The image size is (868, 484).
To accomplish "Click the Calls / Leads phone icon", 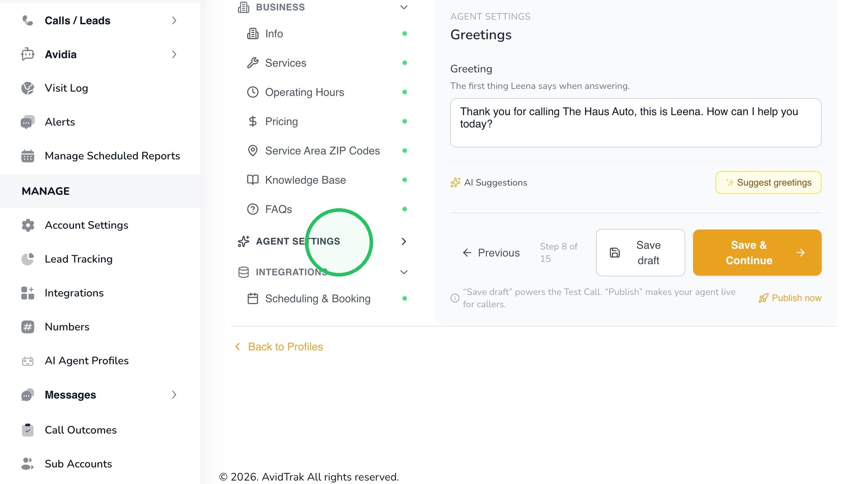I will (27, 20).
